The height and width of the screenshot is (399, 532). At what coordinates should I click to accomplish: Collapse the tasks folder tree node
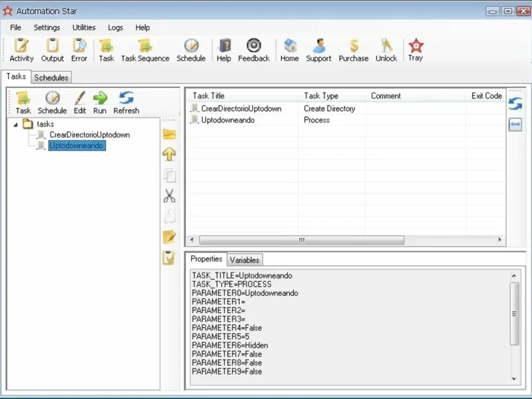point(15,124)
